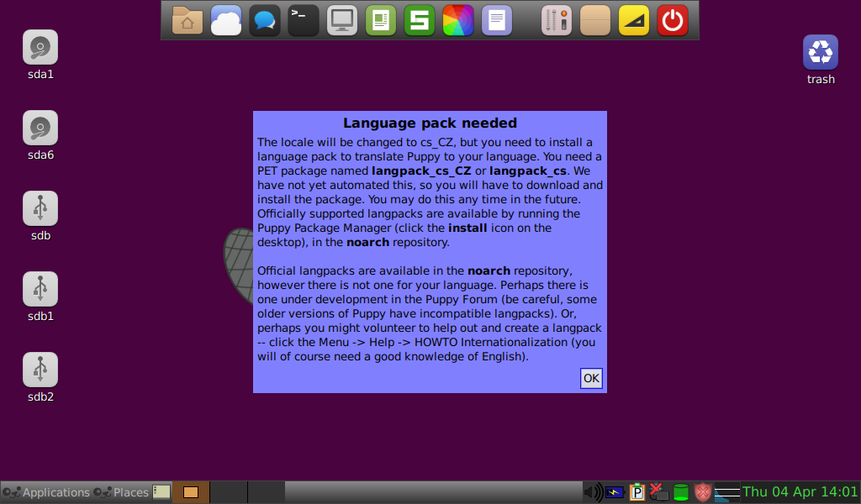This screenshot has height=504, width=861.
Task: Open the trash on the desktop
Action: pos(820,52)
